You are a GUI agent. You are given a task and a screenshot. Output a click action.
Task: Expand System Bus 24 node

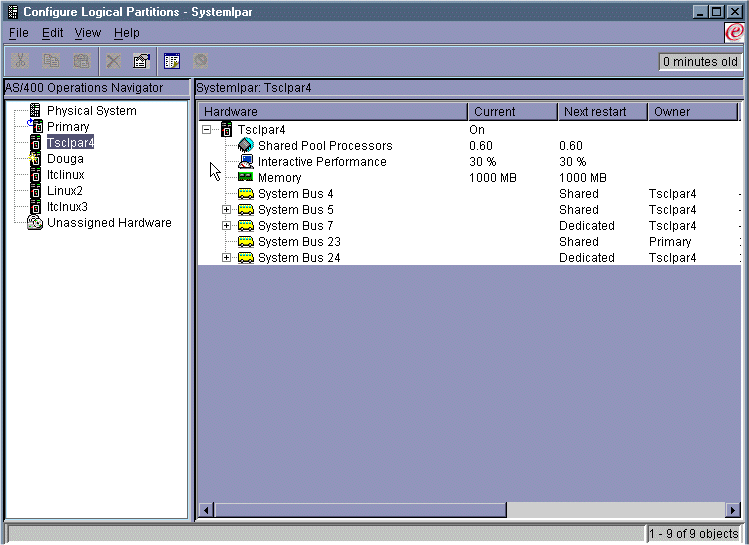[226, 257]
